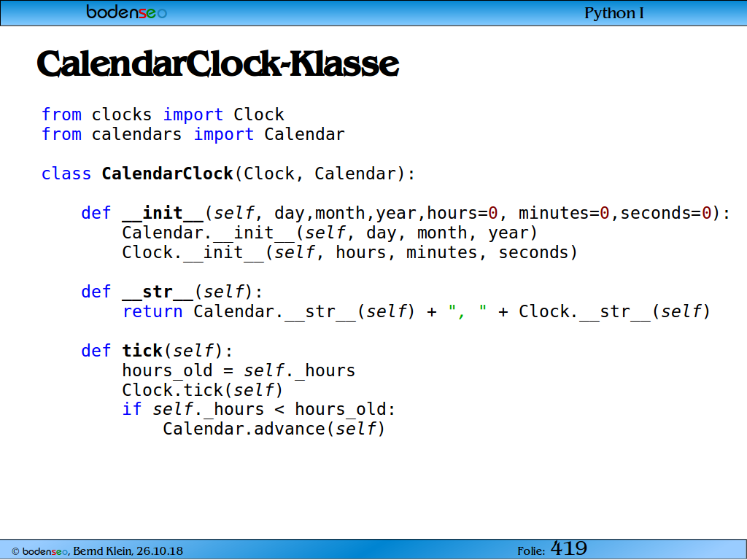Screen dimensions: 747x560
Task: Click the footer copyright 'bodenseo, Bernd Klein, 26.10.18'
Action: pos(97,551)
